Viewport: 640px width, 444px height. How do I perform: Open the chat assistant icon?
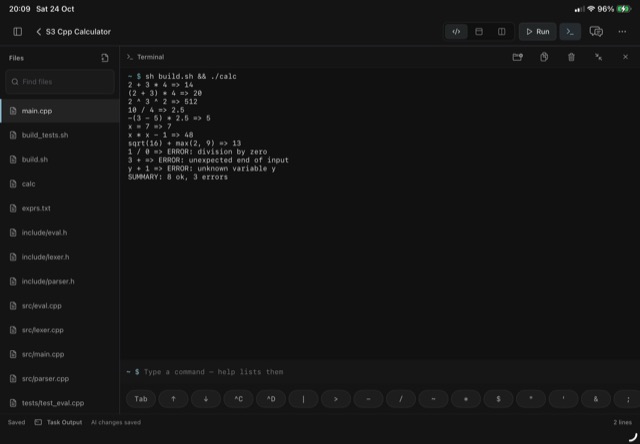(596, 31)
